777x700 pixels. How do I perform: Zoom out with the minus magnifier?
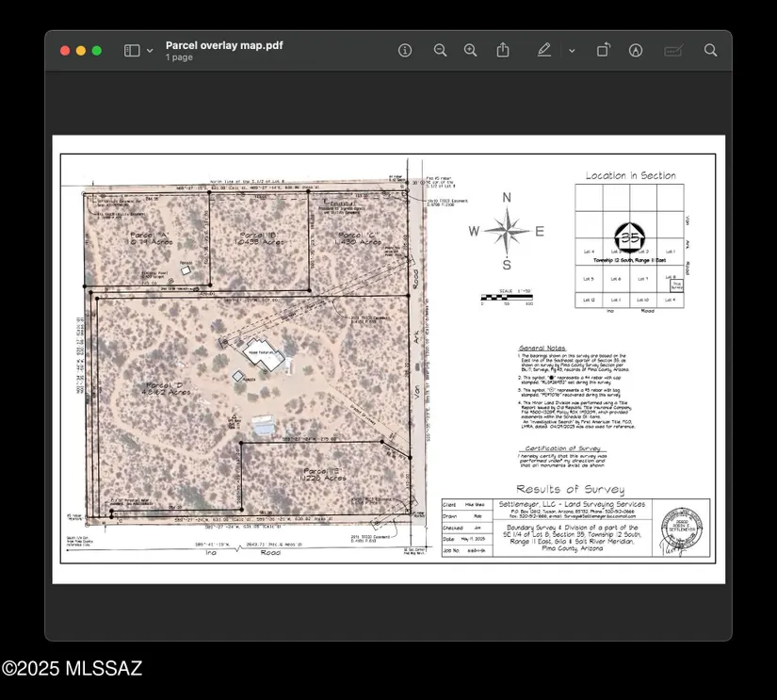[440, 51]
